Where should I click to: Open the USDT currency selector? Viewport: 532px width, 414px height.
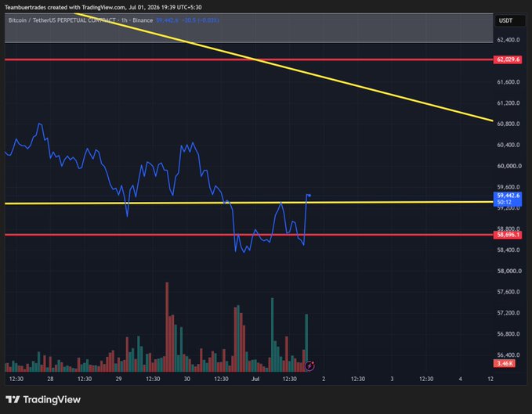click(509, 20)
